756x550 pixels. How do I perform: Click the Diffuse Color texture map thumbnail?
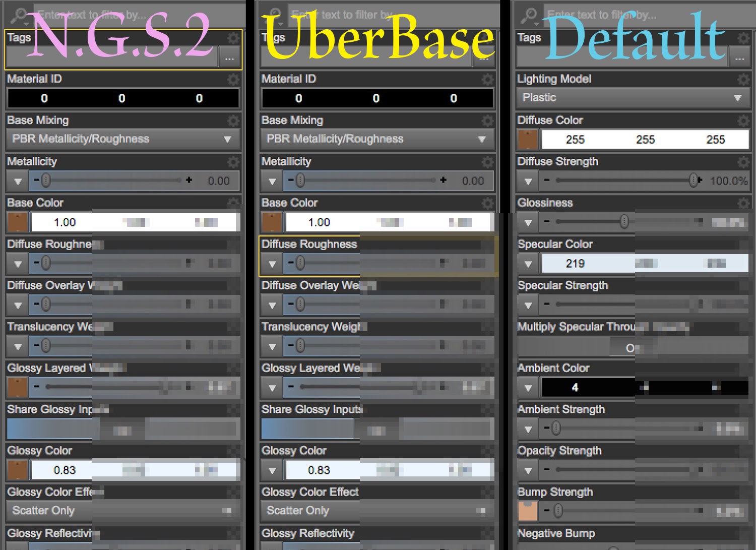click(528, 140)
